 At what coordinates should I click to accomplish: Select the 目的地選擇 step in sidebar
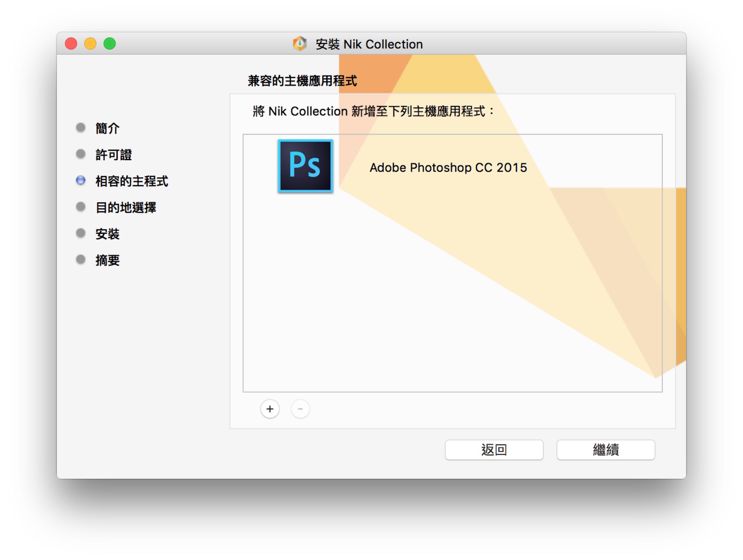click(x=126, y=207)
